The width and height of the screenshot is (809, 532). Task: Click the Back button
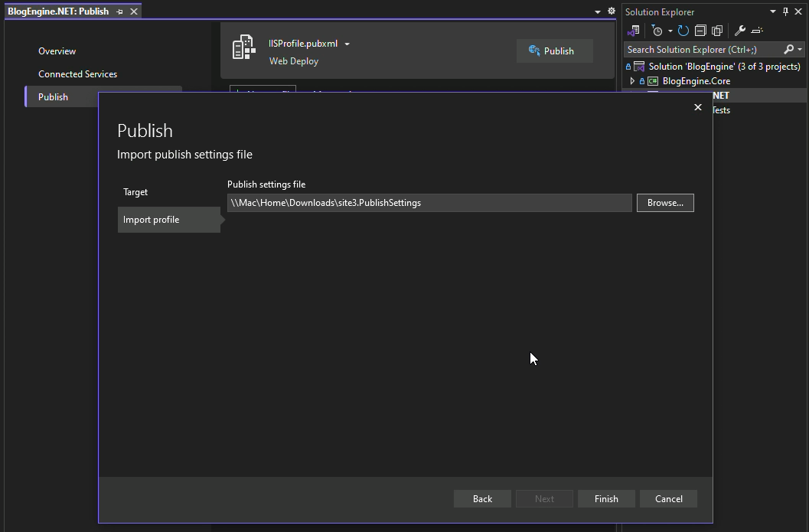point(482,499)
